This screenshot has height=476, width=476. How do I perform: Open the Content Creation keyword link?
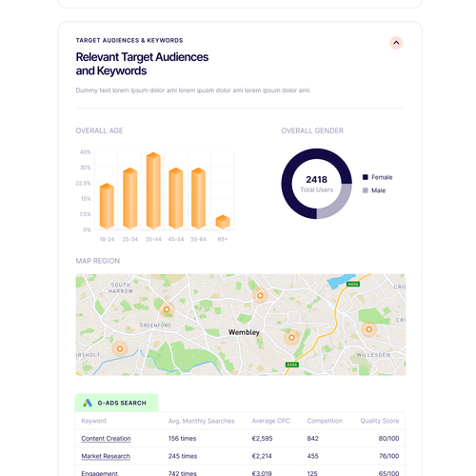point(106,438)
